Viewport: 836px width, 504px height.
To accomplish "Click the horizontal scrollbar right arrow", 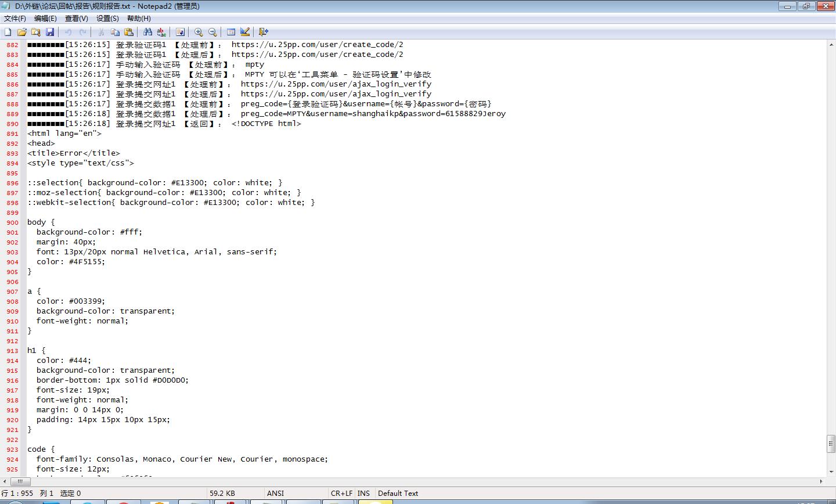I will click(x=821, y=481).
